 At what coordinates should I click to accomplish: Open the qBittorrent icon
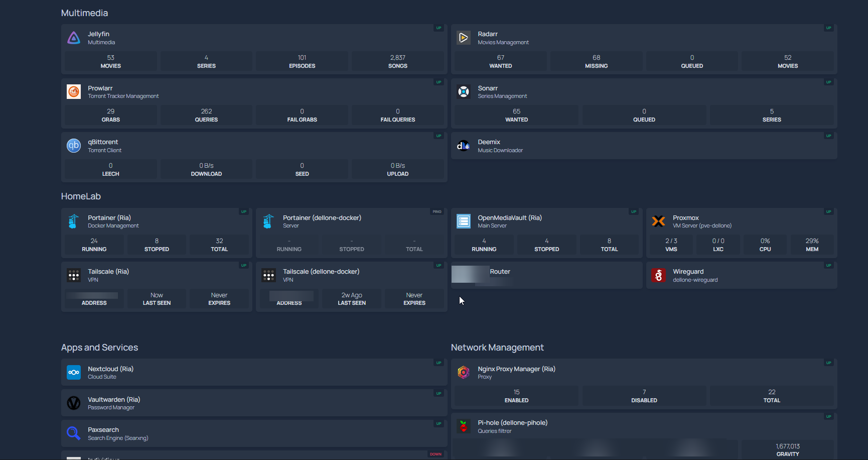[x=74, y=146]
